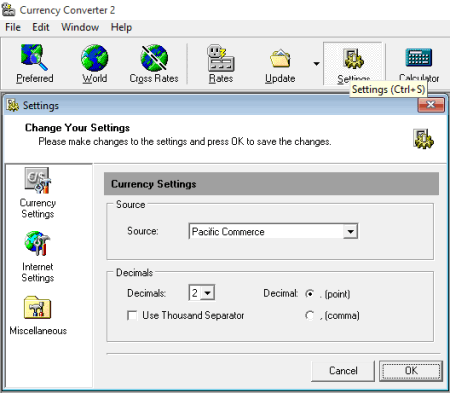The width and height of the screenshot is (450, 393).
Task: Open the Help menu
Action: tap(121, 27)
